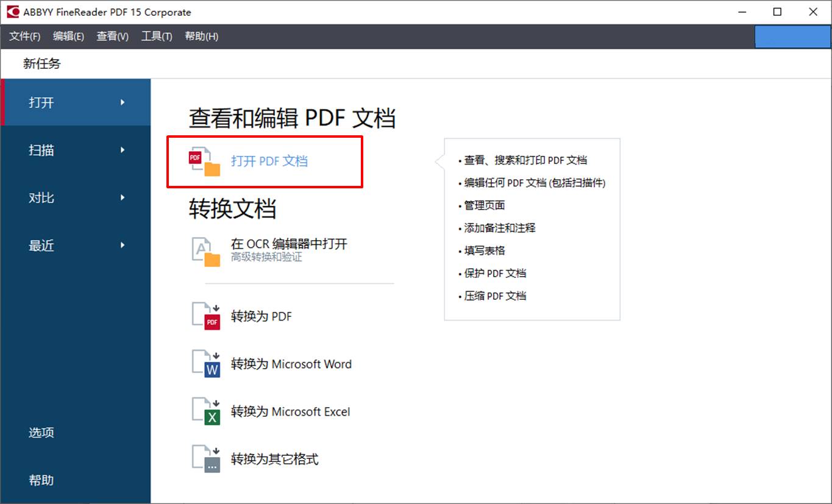Click the blue button at menu bar right
Viewport: 832px width, 504px height.
[792, 37]
